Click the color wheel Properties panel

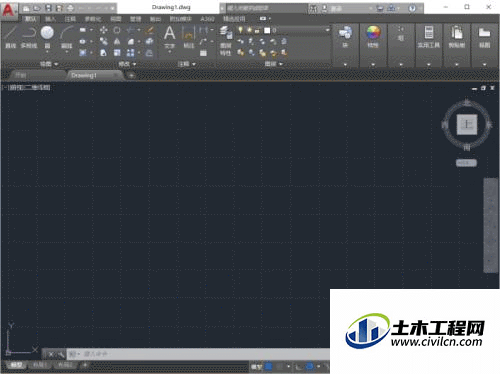pyautogui.click(x=373, y=36)
